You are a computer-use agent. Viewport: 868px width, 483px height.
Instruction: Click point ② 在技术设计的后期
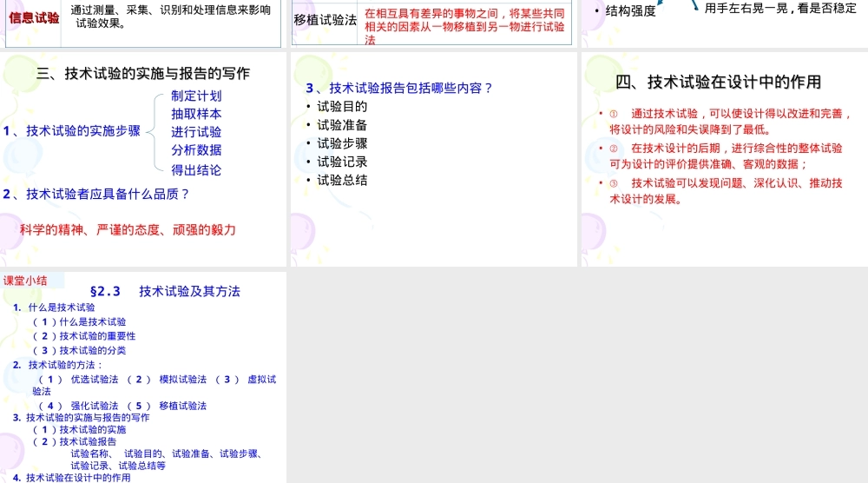coord(726,155)
